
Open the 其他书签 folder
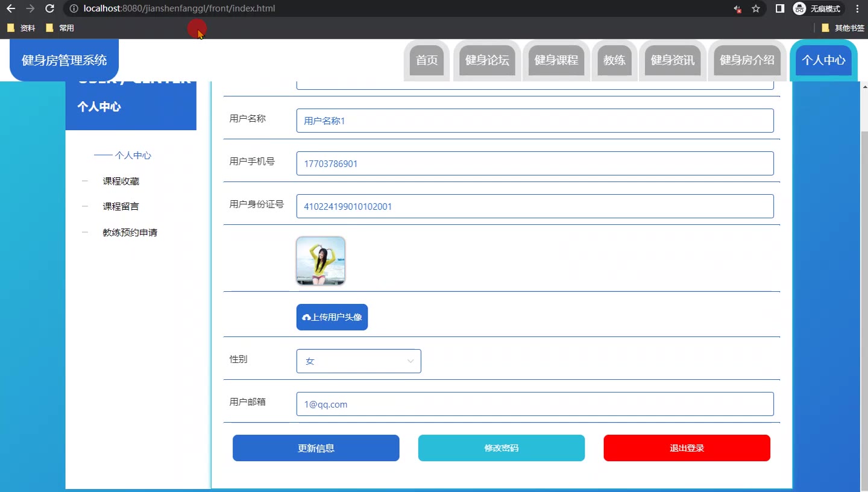pyautogui.click(x=843, y=28)
